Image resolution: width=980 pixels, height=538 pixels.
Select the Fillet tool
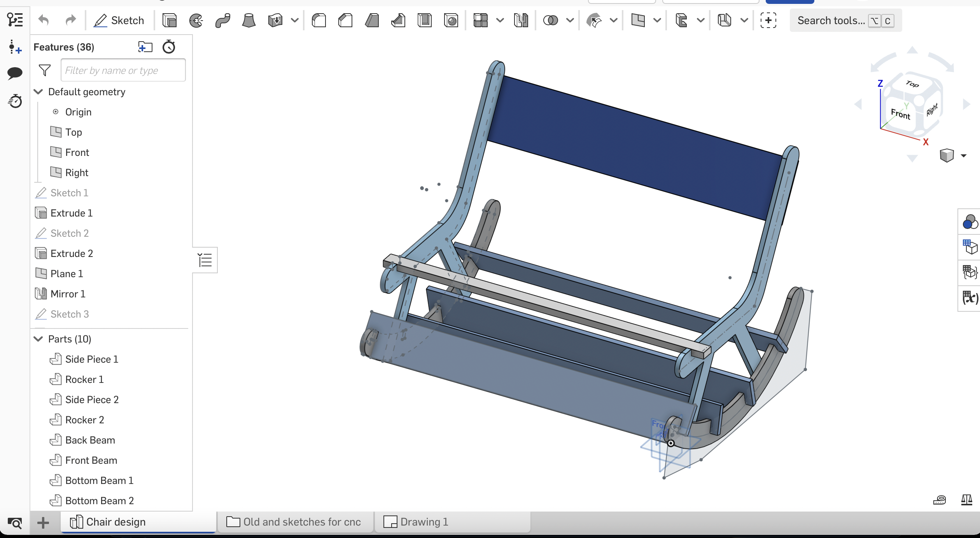click(319, 20)
